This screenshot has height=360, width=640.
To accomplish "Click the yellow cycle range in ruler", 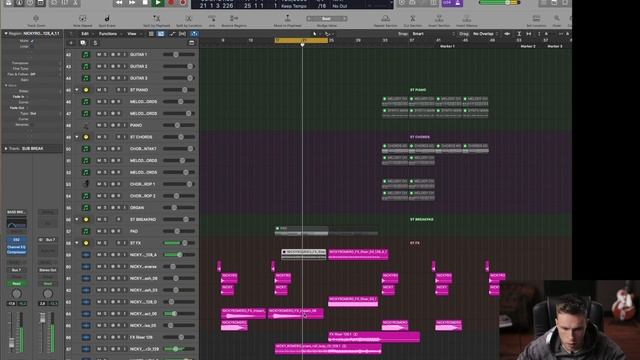I will coord(301,40).
